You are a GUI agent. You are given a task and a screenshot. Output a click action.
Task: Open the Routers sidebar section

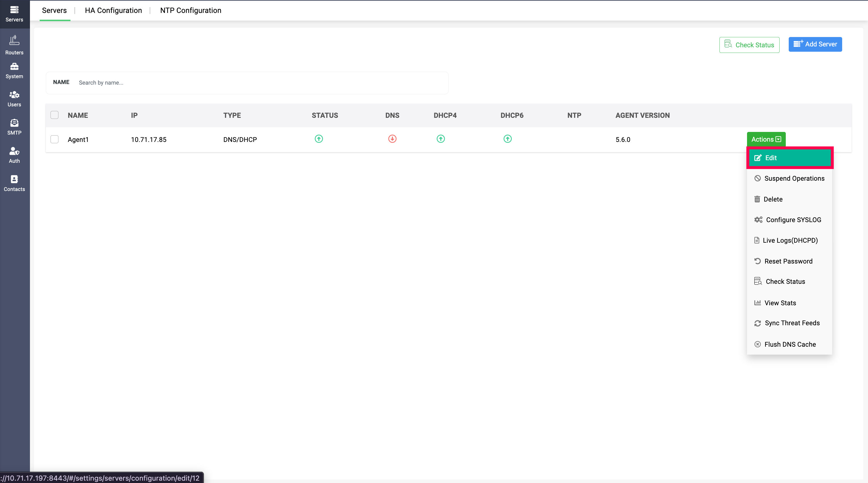pos(14,45)
